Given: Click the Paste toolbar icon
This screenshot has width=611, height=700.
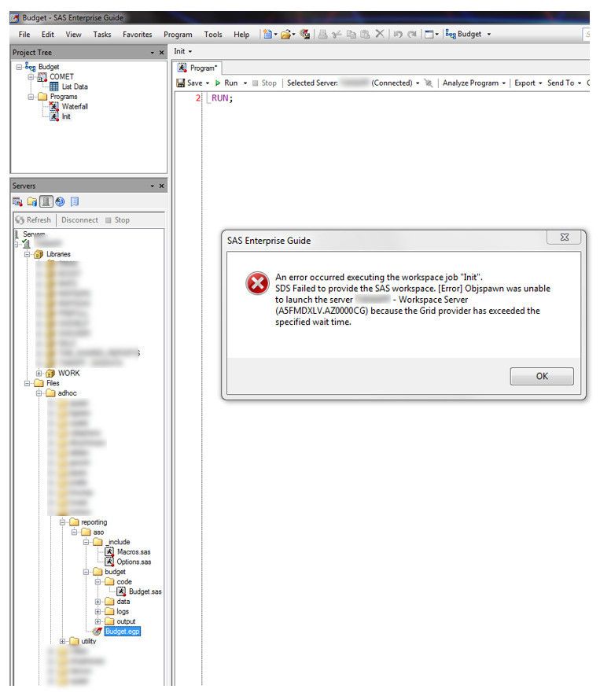Looking at the screenshot, I should click(x=365, y=34).
